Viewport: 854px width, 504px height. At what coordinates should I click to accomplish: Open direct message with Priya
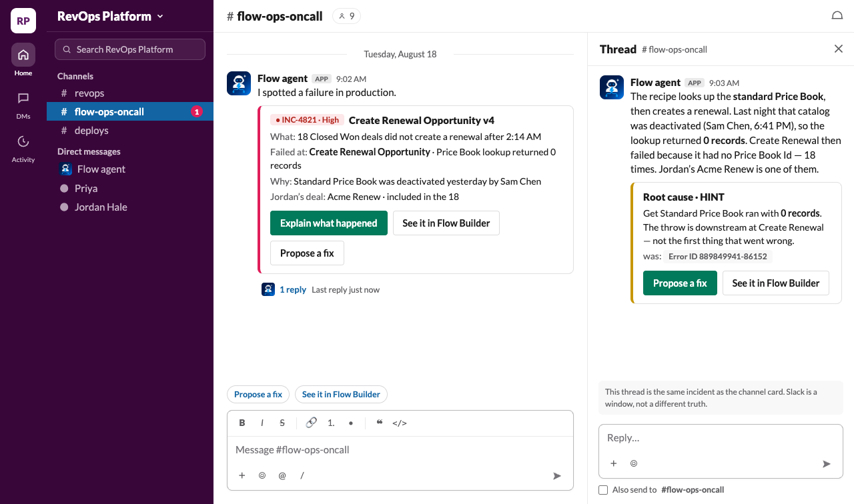pos(130,189)
